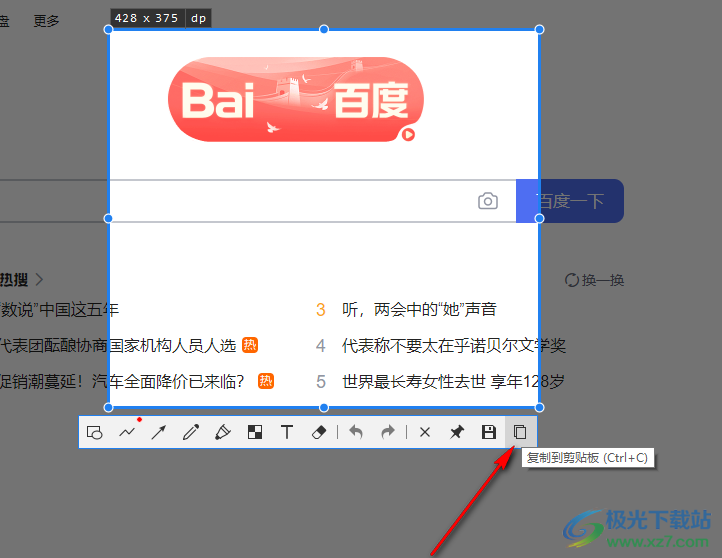The height and width of the screenshot is (558, 722).
Task: Redo the annotation
Action: [x=388, y=432]
